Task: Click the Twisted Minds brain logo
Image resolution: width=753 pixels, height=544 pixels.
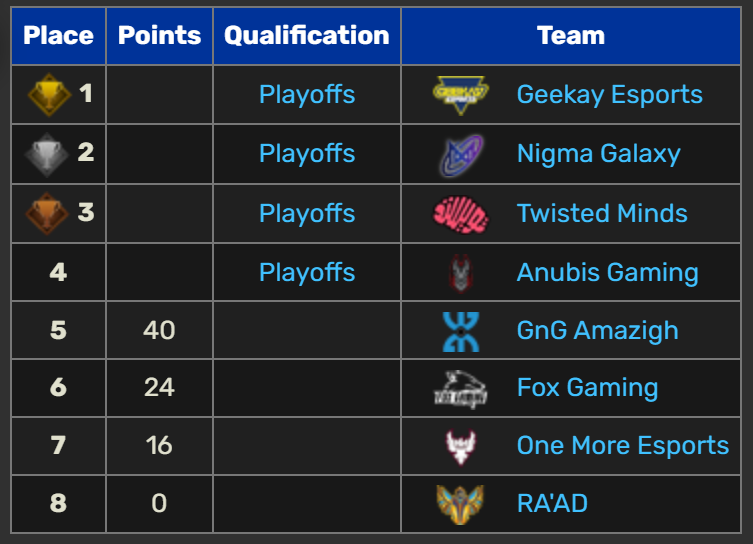Action: coord(461,214)
